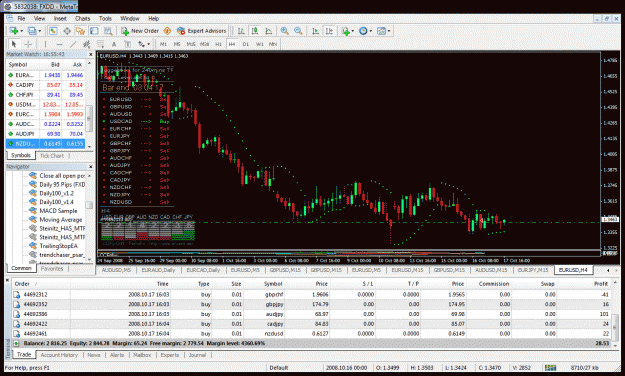
Task: Select TrailingStopEA in Navigator
Action: [x=58, y=246]
